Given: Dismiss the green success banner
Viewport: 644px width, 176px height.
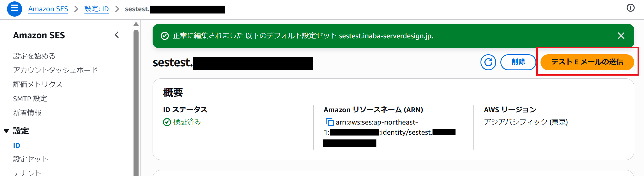Looking at the screenshot, I should (x=621, y=36).
